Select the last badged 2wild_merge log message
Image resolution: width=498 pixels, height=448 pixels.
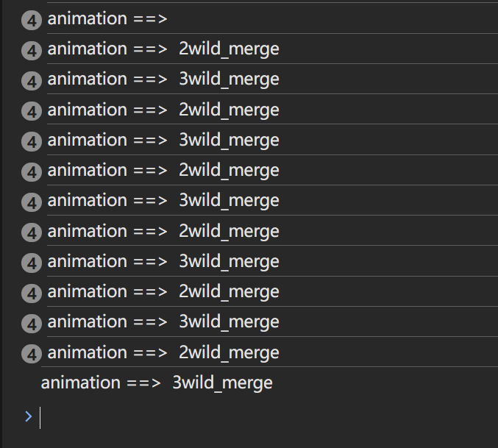(163, 352)
